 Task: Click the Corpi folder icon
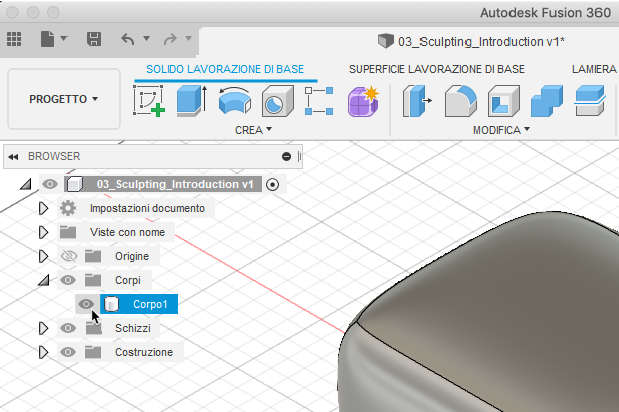93,280
